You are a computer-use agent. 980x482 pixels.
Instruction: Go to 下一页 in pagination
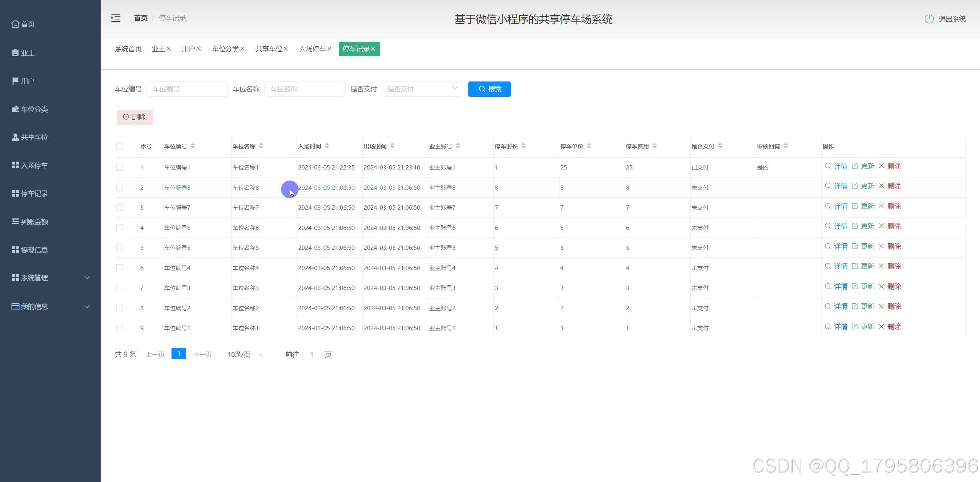pos(203,355)
